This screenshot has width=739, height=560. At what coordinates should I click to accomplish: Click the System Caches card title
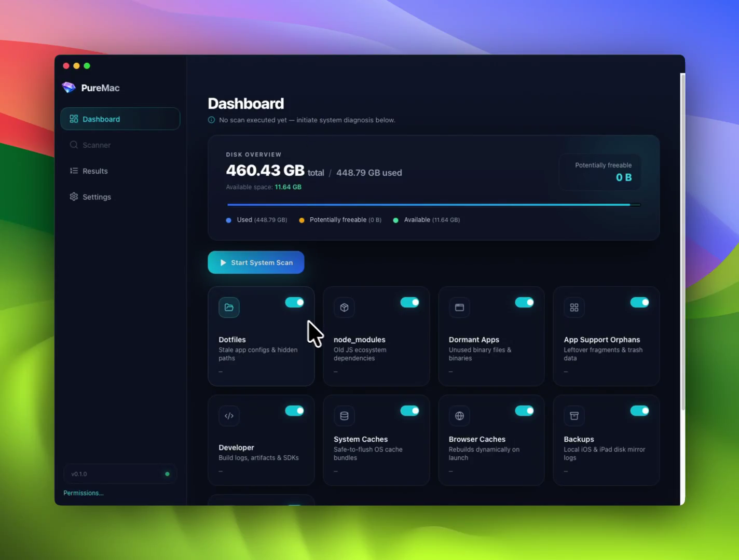click(x=361, y=439)
